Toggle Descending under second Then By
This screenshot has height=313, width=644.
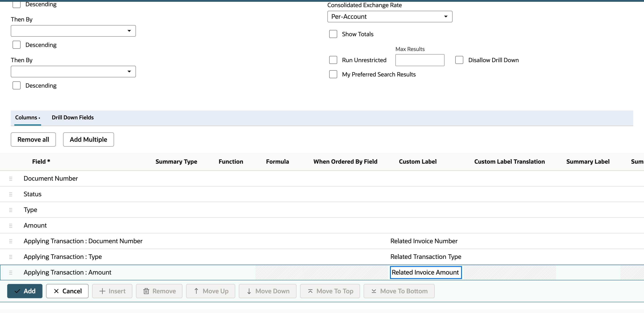17,85
